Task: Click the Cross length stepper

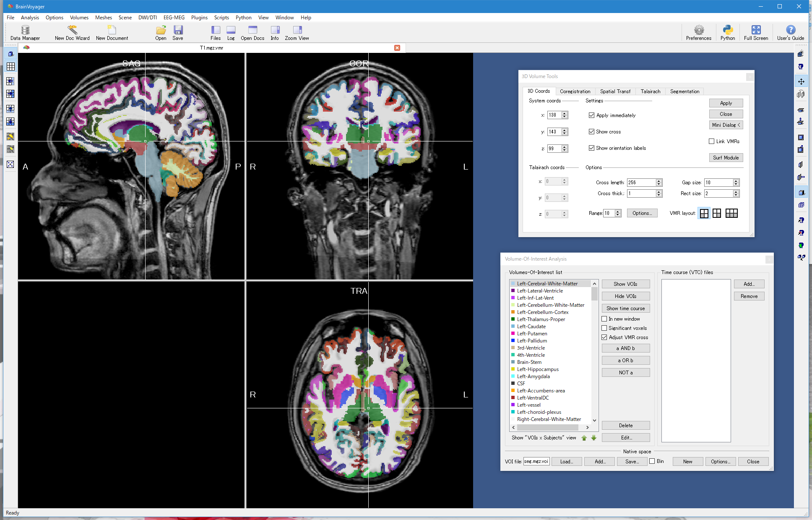Action: [x=659, y=183]
